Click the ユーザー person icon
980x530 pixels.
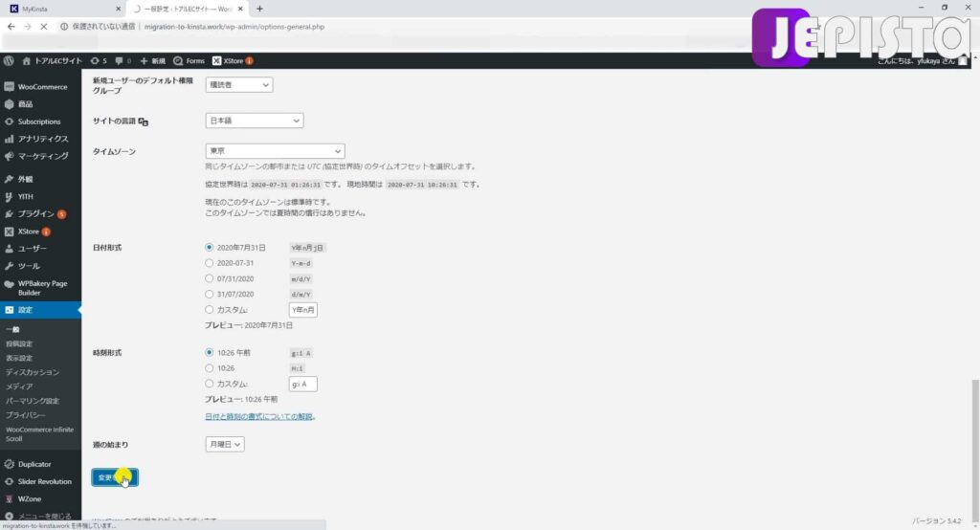9,249
